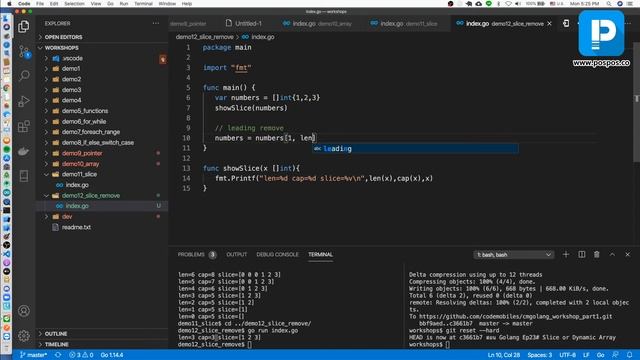This screenshot has height=360, width=640.
Task: Maximize the panel with up chevron
Action: 612,255
